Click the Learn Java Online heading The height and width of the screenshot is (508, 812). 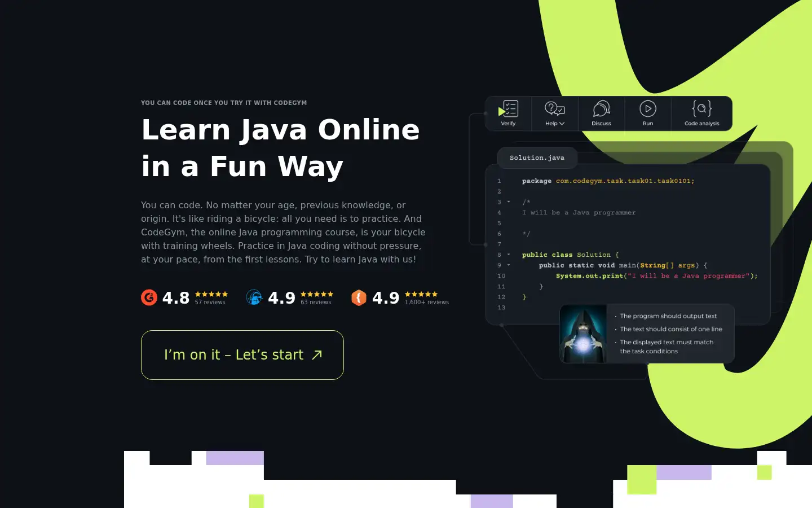[x=281, y=148]
